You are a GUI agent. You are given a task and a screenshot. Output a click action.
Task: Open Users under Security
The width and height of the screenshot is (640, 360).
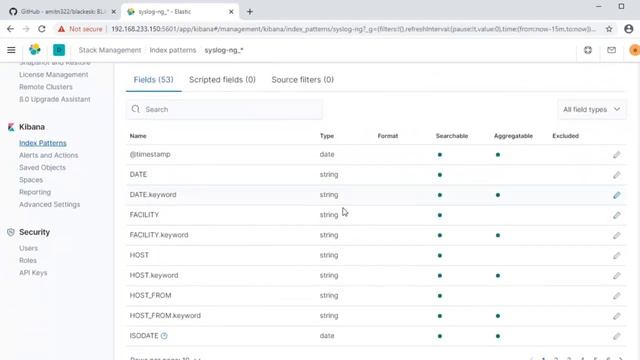click(x=28, y=248)
